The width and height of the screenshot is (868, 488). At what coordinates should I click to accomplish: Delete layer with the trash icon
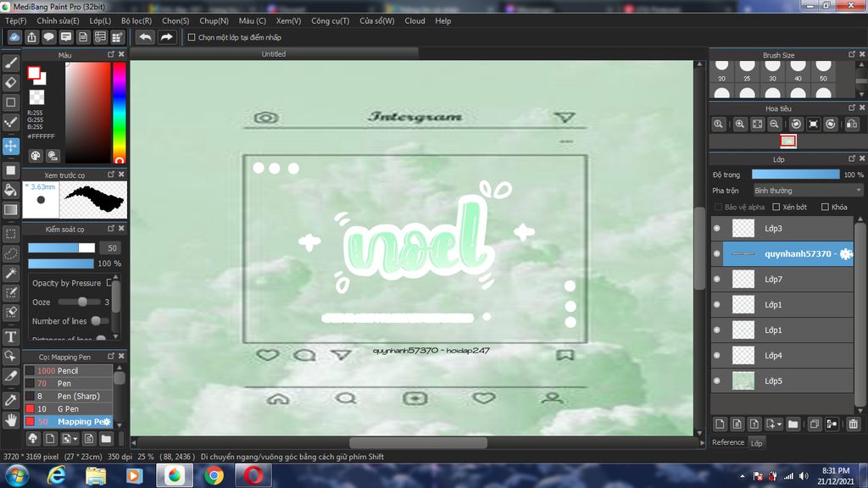click(x=853, y=424)
